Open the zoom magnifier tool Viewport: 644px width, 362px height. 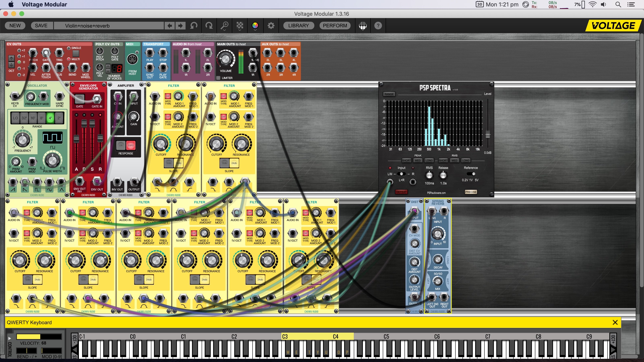tap(224, 26)
